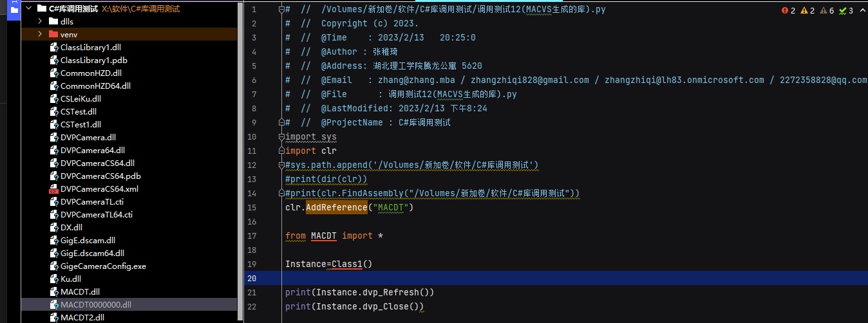
Task: Click the gray weak warnings indicator icon
Action: (823, 10)
